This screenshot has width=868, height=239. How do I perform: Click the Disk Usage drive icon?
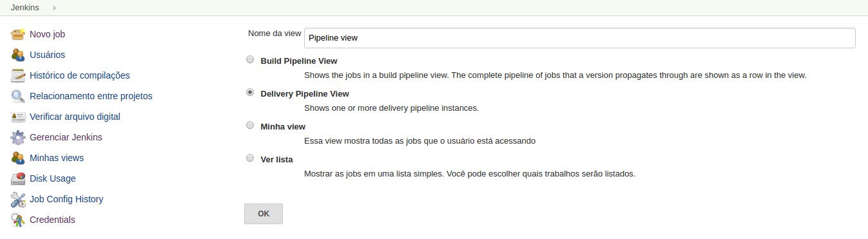(18, 178)
